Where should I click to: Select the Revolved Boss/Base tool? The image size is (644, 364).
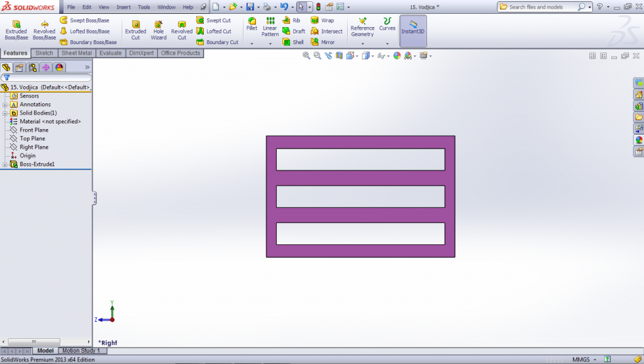point(45,30)
